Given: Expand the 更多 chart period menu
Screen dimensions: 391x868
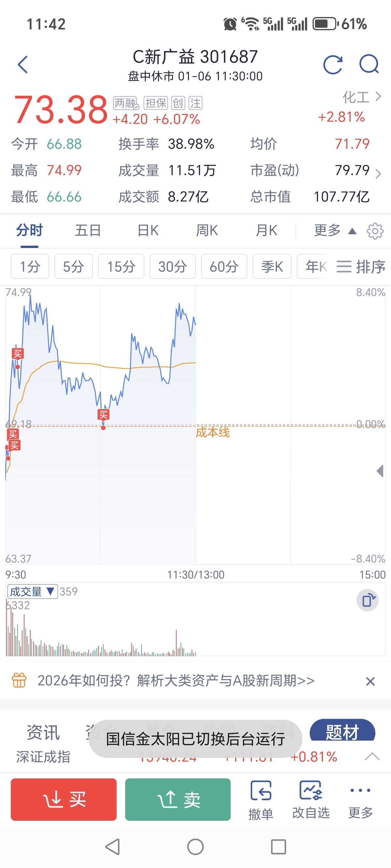Looking at the screenshot, I should (x=334, y=231).
